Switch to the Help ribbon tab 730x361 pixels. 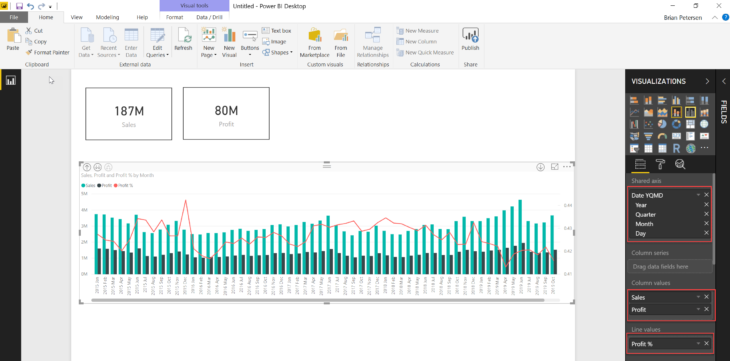142,17
